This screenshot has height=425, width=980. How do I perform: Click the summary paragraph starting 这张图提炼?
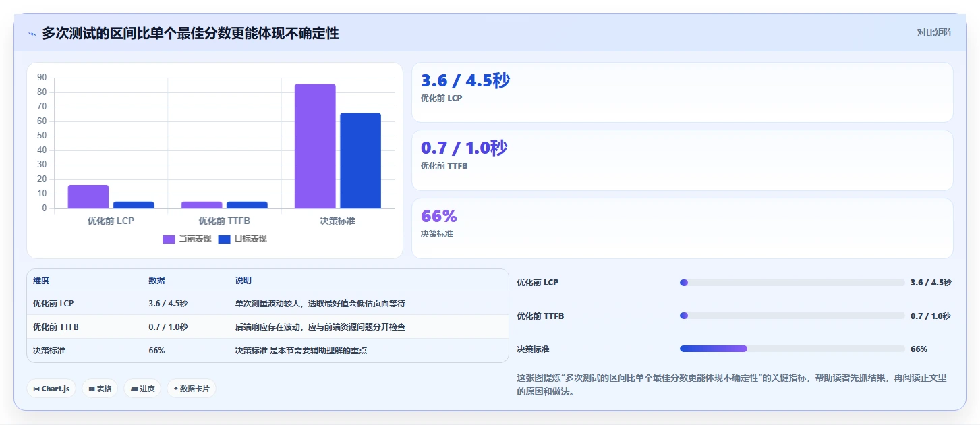click(732, 385)
